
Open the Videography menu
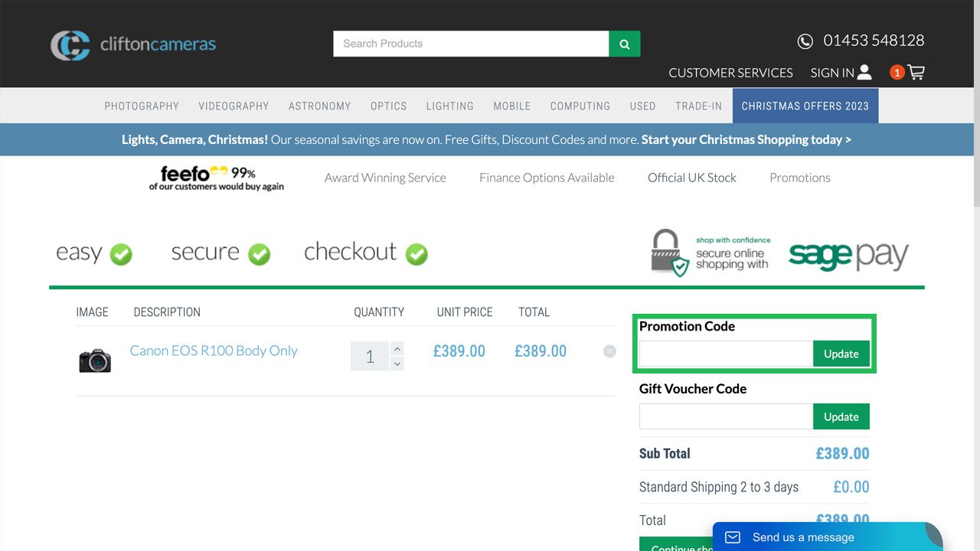point(234,106)
